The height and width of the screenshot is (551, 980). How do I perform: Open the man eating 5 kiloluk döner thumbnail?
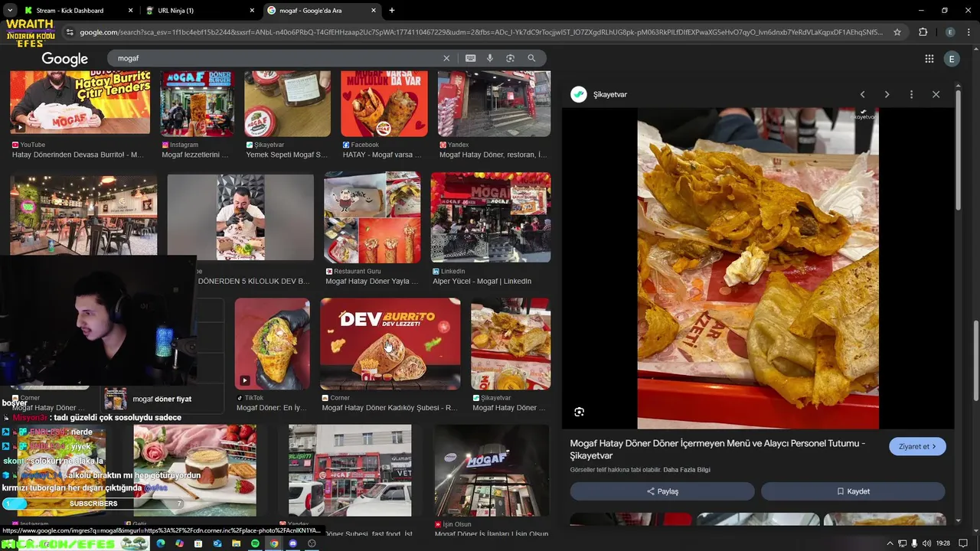click(240, 217)
